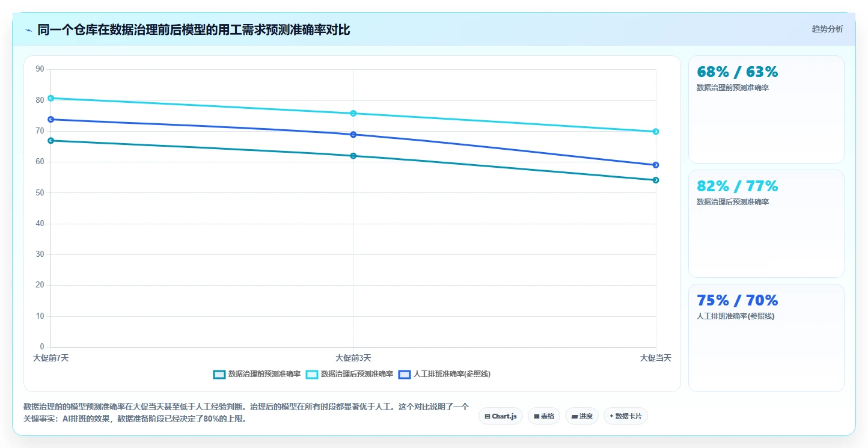Click 数据治理前预测准确率 card caption
The width and height of the screenshot is (868, 448).
pos(733,88)
